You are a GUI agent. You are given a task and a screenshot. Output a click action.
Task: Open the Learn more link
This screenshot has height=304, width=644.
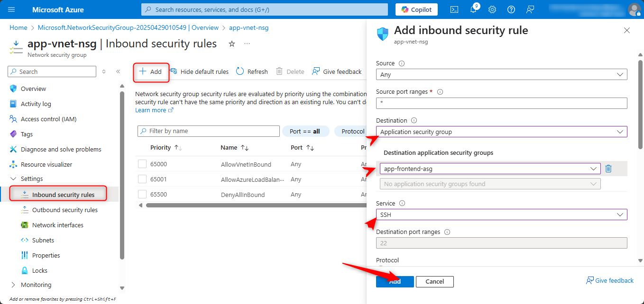(x=154, y=110)
